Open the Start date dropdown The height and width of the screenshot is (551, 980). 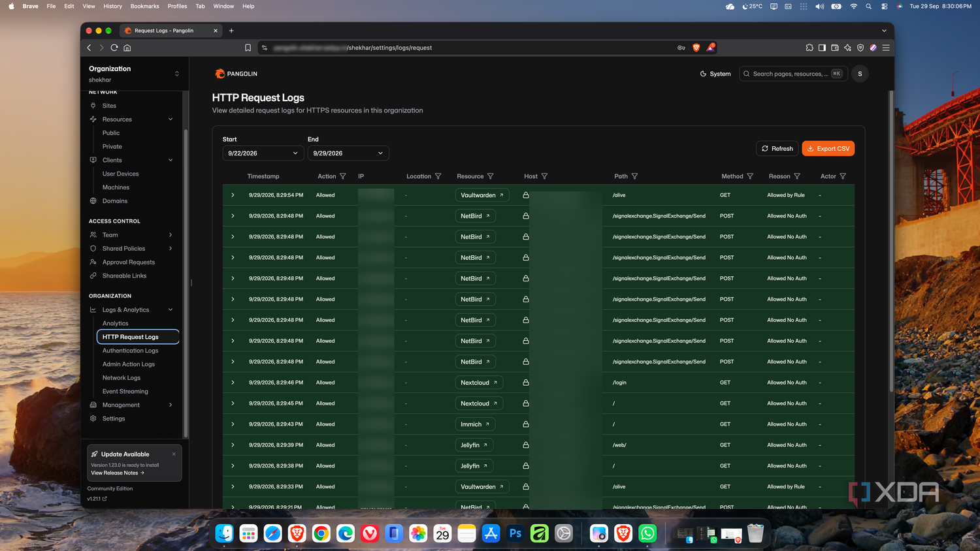tap(262, 153)
